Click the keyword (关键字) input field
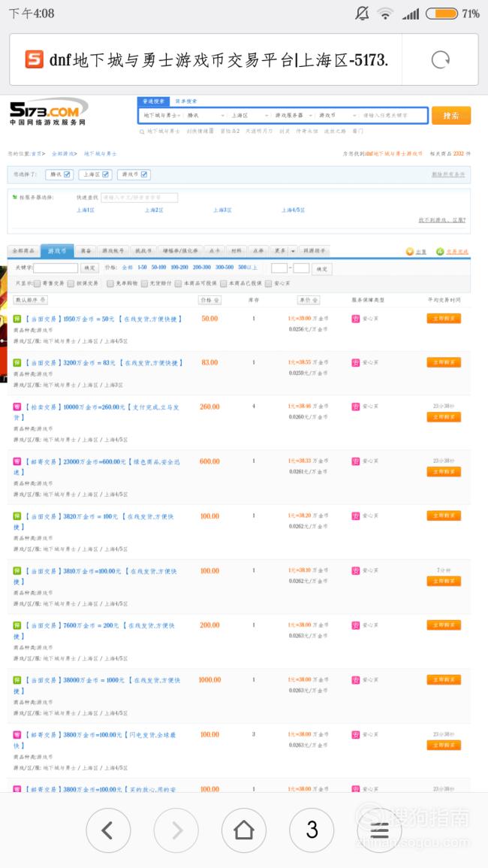This screenshot has height=868, width=488. pyautogui.click(x=56, y=268)
